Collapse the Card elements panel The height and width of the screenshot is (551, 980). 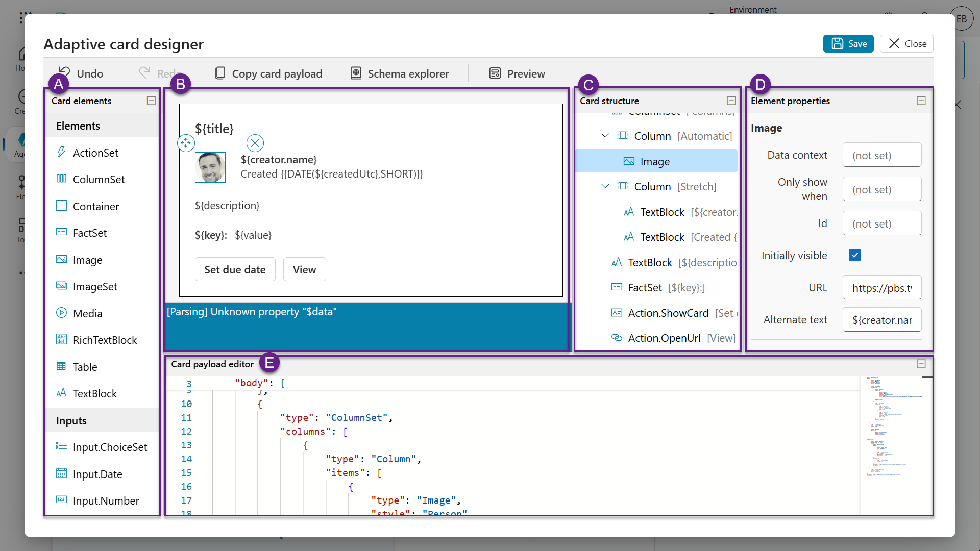[x=151, y=101]
